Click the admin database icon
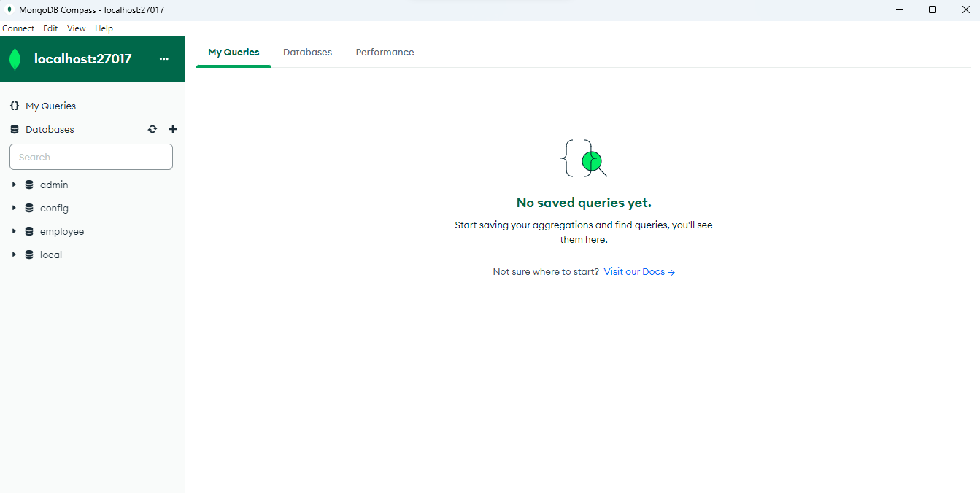 pyautogui.click(x=29, y=185)
